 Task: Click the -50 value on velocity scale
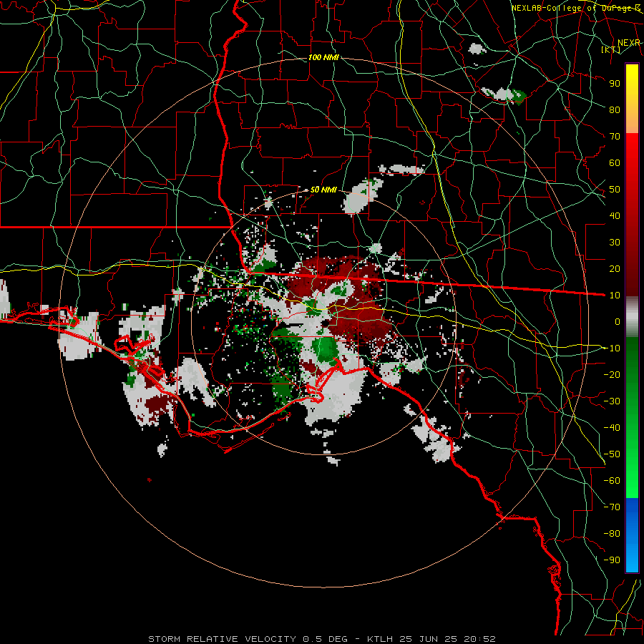(612, 454)
